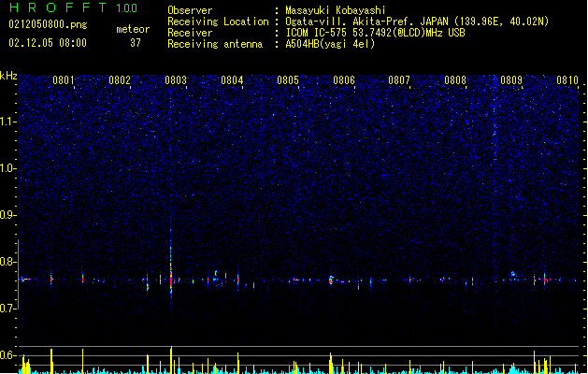The image size is (588, 374).
Task: Click the 0.6 kHz axis label
Action: (x=8, y=355)
